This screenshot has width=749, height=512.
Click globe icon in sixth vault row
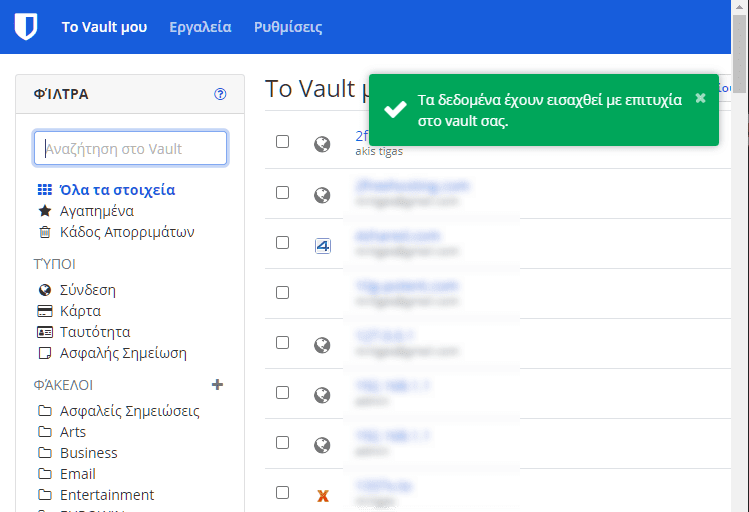coord(322,395)
